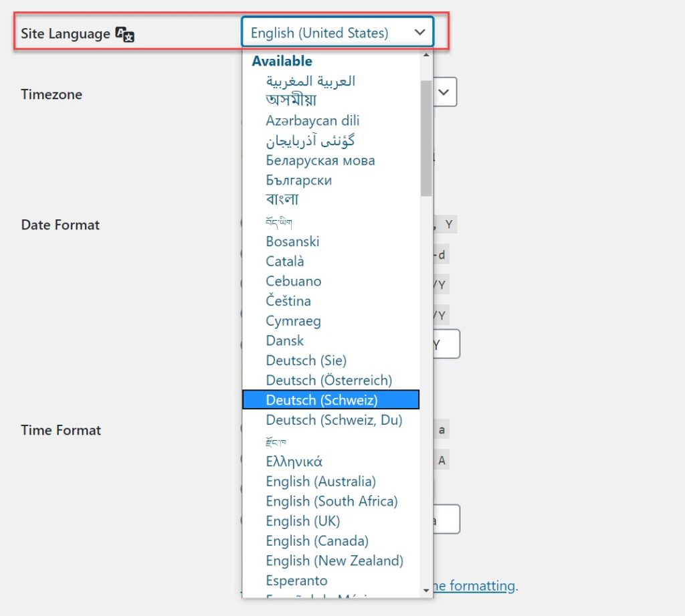Image resolution: width=685 pixels, height=616 pixels.
Task: Expand the Timezone dropdown
Action: click(x=446, y=93)
